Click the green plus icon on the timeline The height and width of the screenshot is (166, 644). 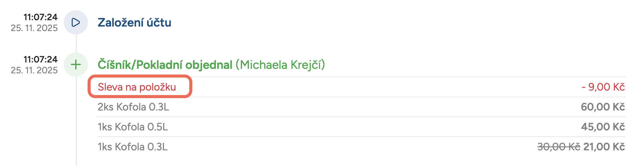click(76, 65)
